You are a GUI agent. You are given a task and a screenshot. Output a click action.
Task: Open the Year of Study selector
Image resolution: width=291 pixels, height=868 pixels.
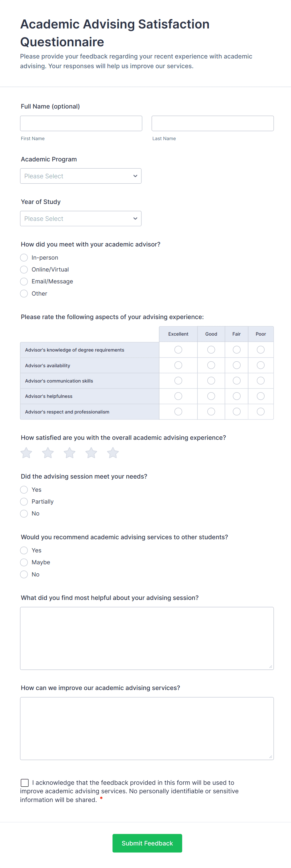pyautogui.click(x=81, y=218)
